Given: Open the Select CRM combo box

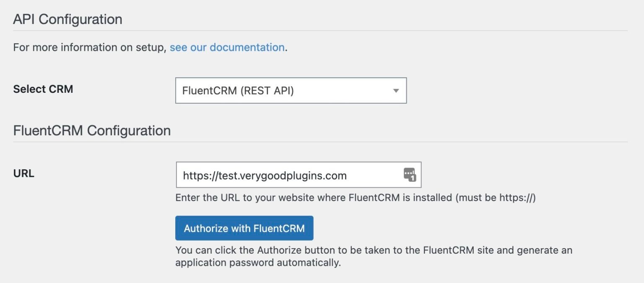Looking at the screenshot, I should [x=291, y=90].
